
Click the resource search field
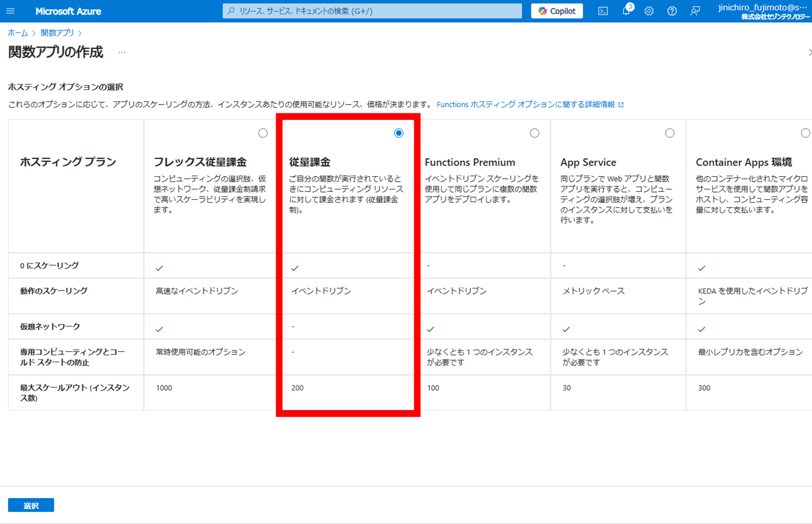pos(372,11)
